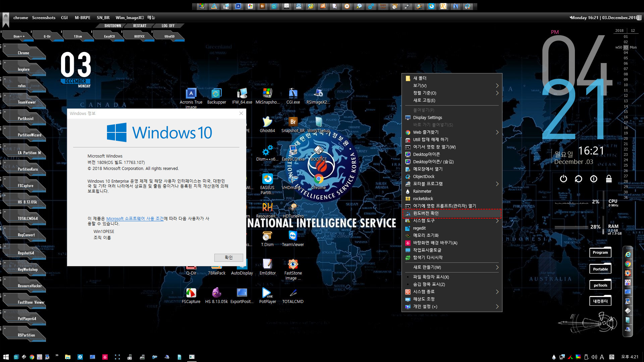Open Windows Start button
Screen dimensions: 644x362
click(x=6, y=357)
